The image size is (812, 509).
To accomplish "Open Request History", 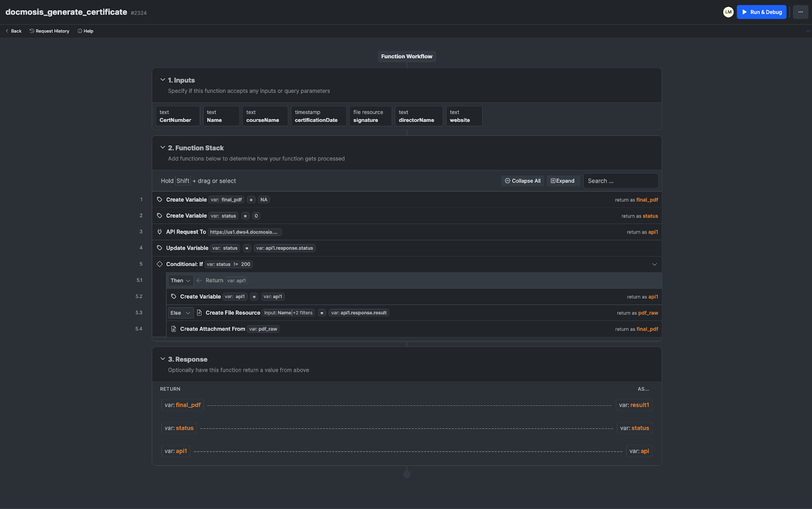I will coord(49,31).
